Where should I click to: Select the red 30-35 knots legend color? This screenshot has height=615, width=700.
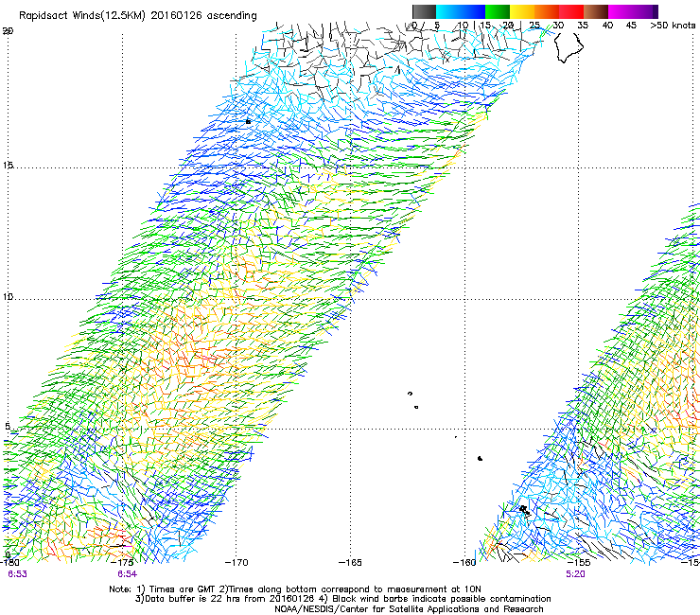point(571,11)
